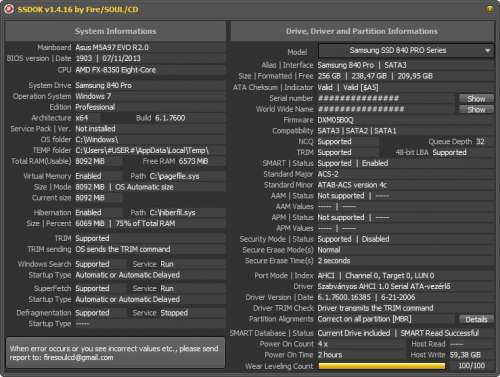
Task: Click OS Automatic size mode value
Action: [144, 187]
